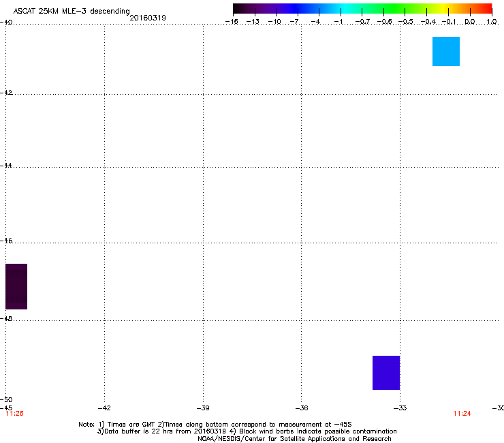This screenshot has height=443, width=504.
Task: Click latitude axis label '-40'
Action: [6, 22]
